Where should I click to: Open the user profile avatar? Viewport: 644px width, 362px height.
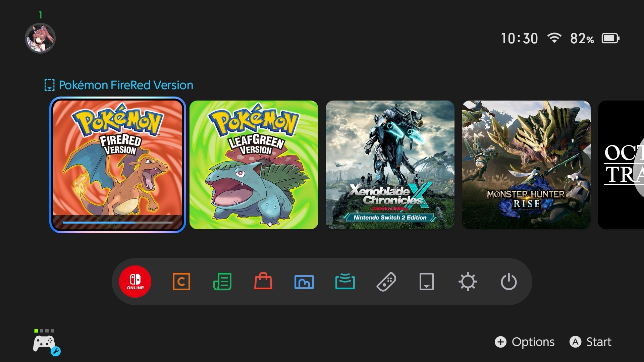click(40, 38)
